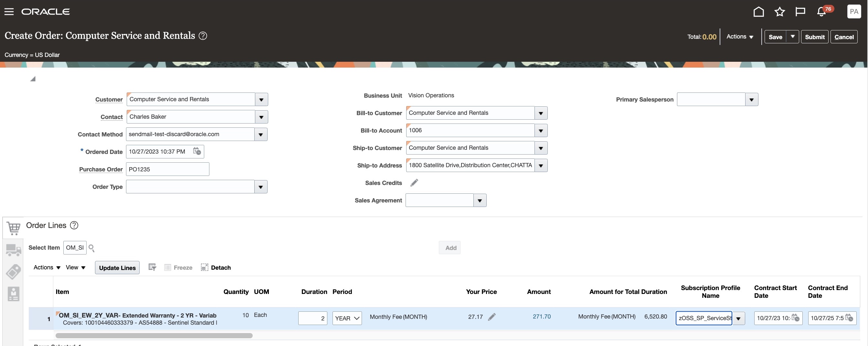Focus the Duration field

point(313,318)
